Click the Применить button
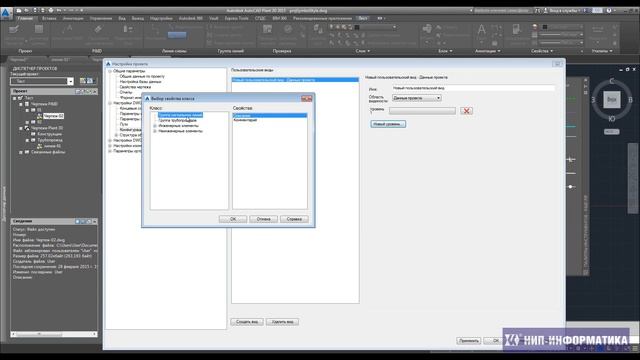This screenshot has width=640, height=360. (x=468, y=340)
